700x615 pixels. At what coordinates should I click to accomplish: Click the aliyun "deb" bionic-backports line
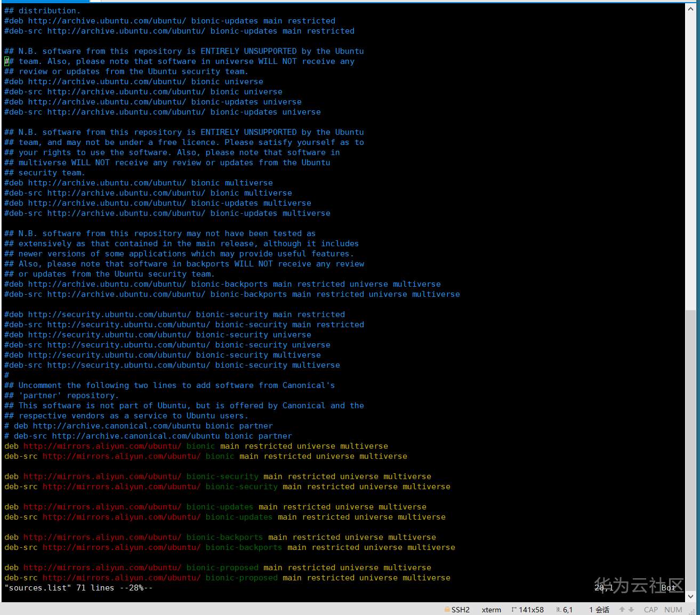tap(220, 537)
